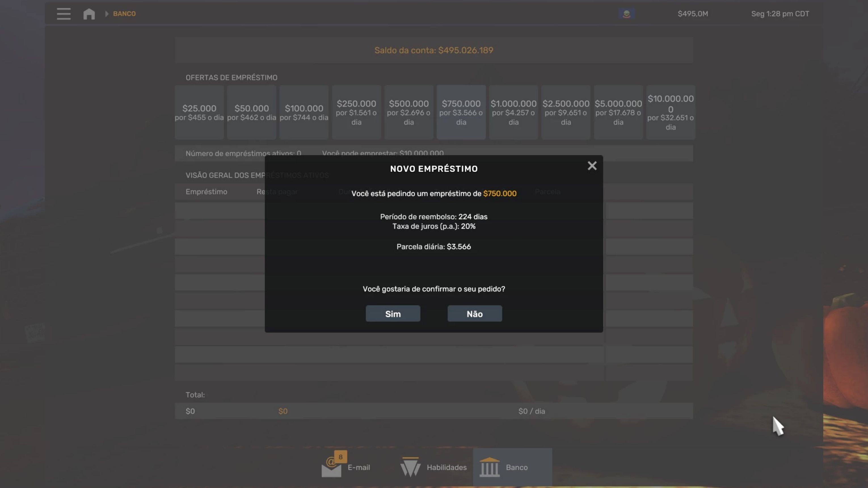Click the $495,0M money display
This screenshot has height=488, width=868.
(693, 14)
